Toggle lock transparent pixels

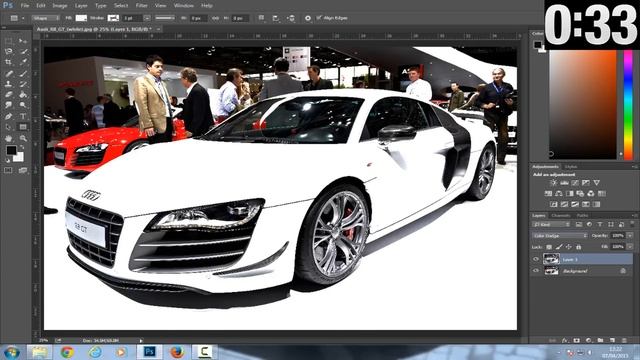pyautogui.click(x=549, y=247)
